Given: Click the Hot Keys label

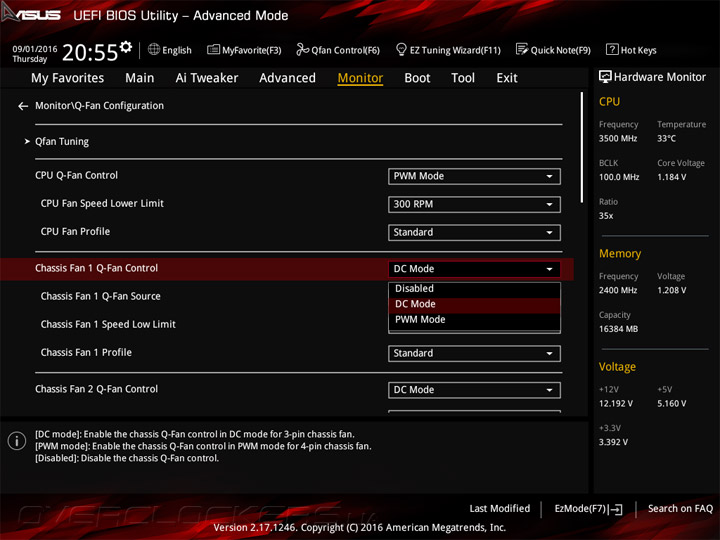Looking at the screenshot, I should (638, 51).
